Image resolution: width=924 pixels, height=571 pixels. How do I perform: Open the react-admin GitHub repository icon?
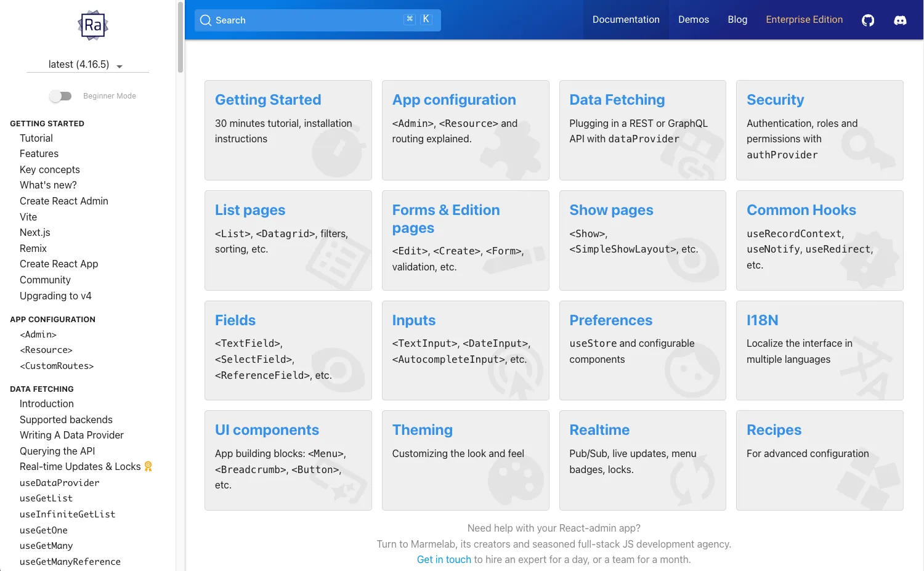coord(868,20)
